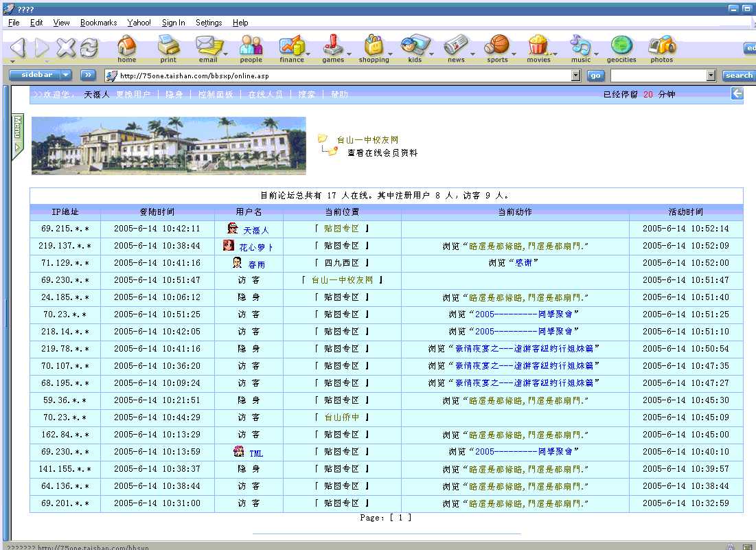Viewport: 756px width, 550px height.
Task: Open the Photos toolbar icon
Action: coord(662,48)
